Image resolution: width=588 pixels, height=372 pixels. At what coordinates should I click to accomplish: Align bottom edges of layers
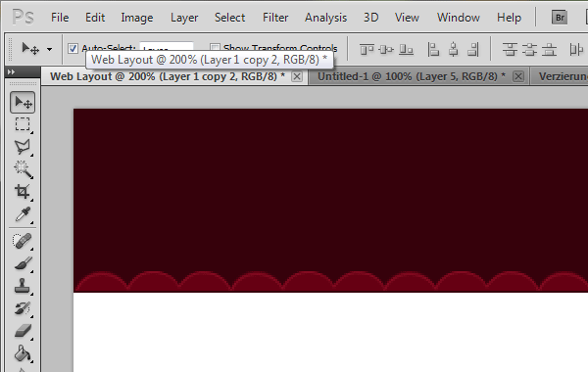tap(406, 49)
